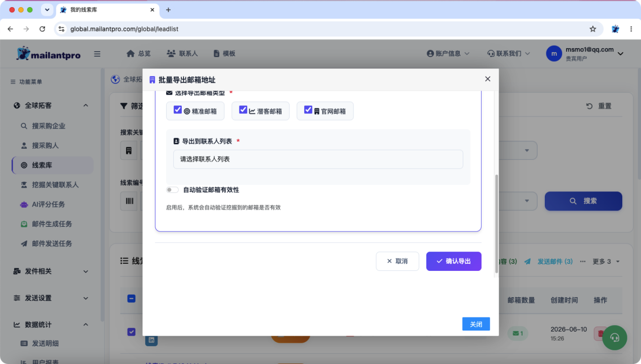The width and height of the screenshot is (641, 364).
Task: Click the 取消 button
Action: click(x=397, y=261)
